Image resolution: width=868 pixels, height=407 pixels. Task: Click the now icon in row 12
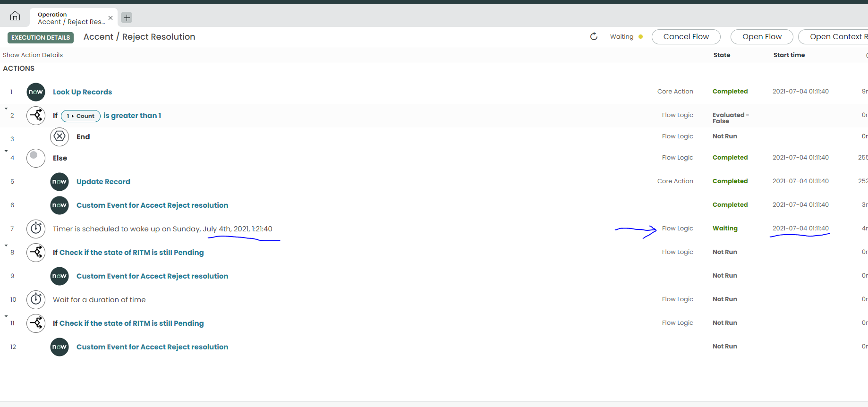pyautogui.click(x=60, y=347)
